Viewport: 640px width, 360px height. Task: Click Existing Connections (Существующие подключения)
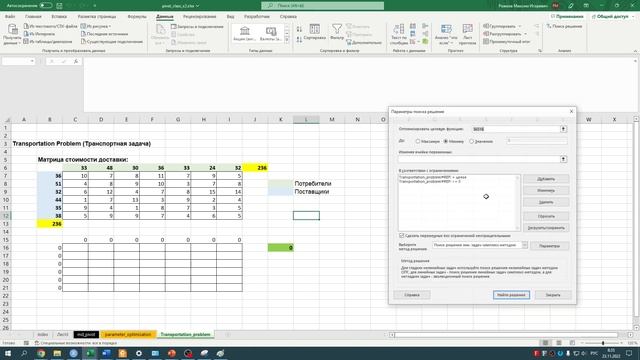(x=112, y=41)
